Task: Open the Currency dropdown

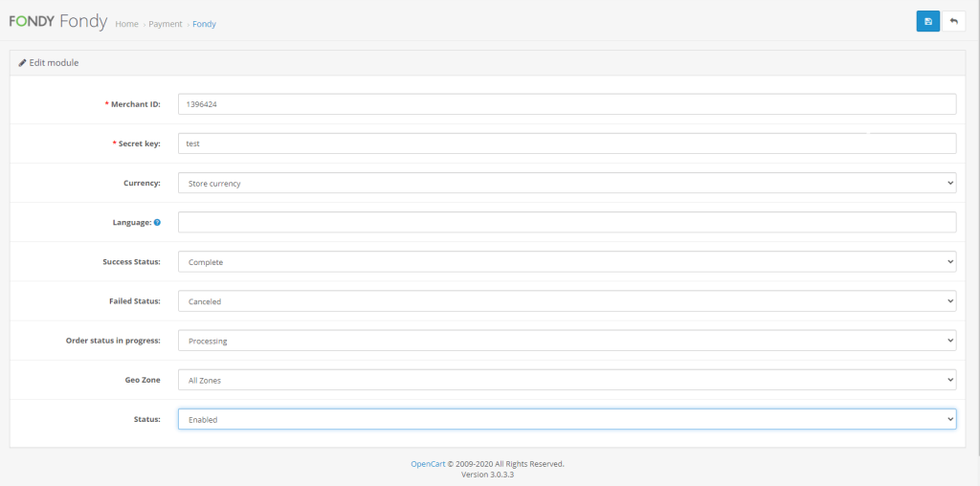Action: (x=567, y=183)
